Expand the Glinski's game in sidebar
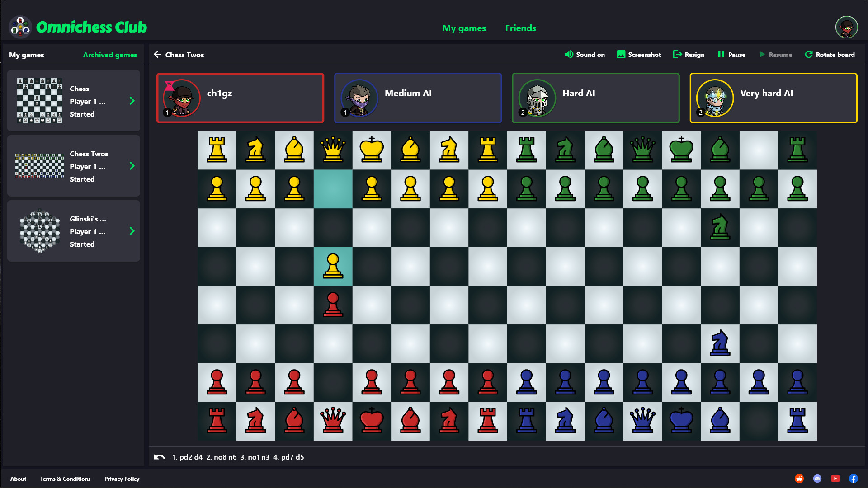868x488 pixels. (x=132, y=231)
